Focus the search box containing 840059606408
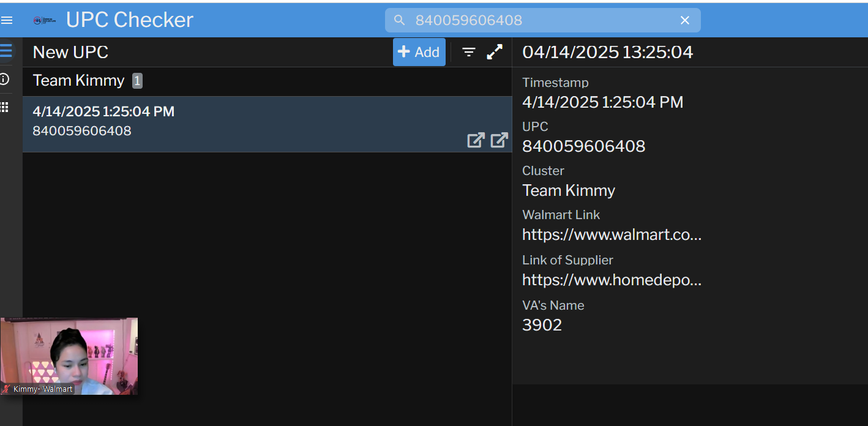Viewport: 868px width, 426px height. [539, 20]
